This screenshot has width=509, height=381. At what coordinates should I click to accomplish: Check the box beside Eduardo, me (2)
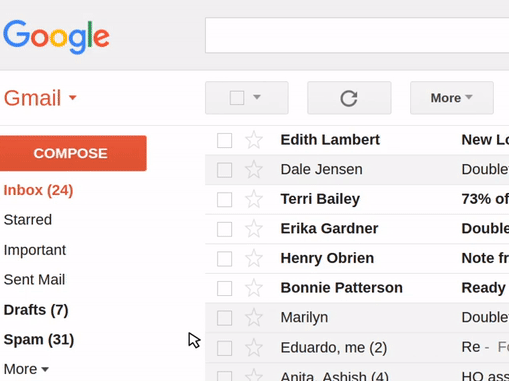pos(224,348)
